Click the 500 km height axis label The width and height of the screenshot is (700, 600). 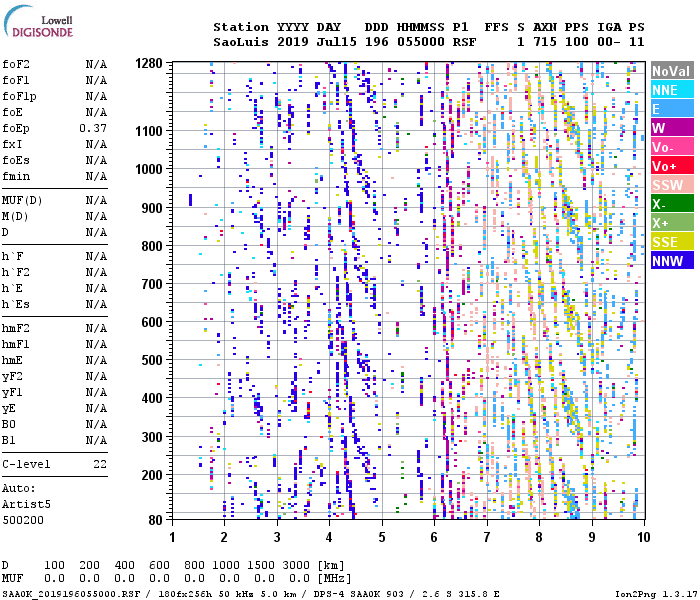[152, 360]
